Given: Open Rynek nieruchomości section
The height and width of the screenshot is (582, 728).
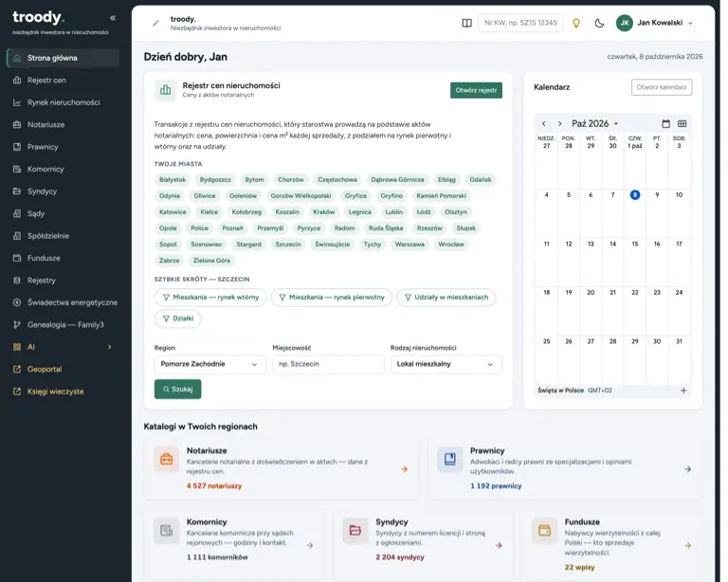Looking at the screenshot, I should [64, 102].
